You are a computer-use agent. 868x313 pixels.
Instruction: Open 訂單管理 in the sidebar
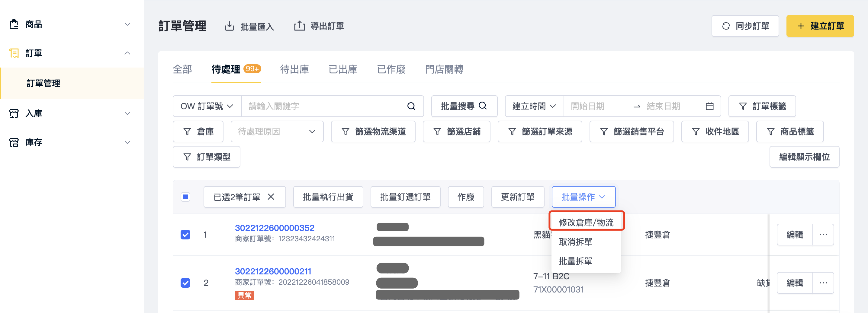click(72, 83)
